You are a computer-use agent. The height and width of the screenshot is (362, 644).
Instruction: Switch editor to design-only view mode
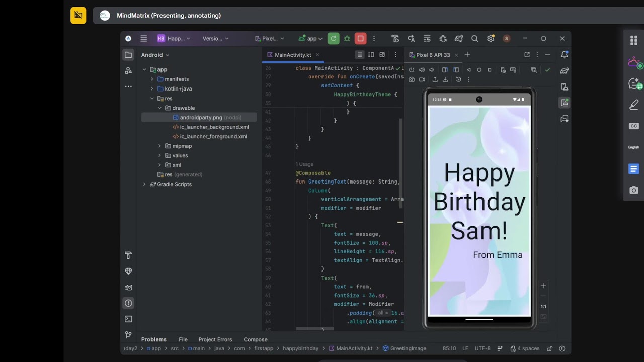382,55
